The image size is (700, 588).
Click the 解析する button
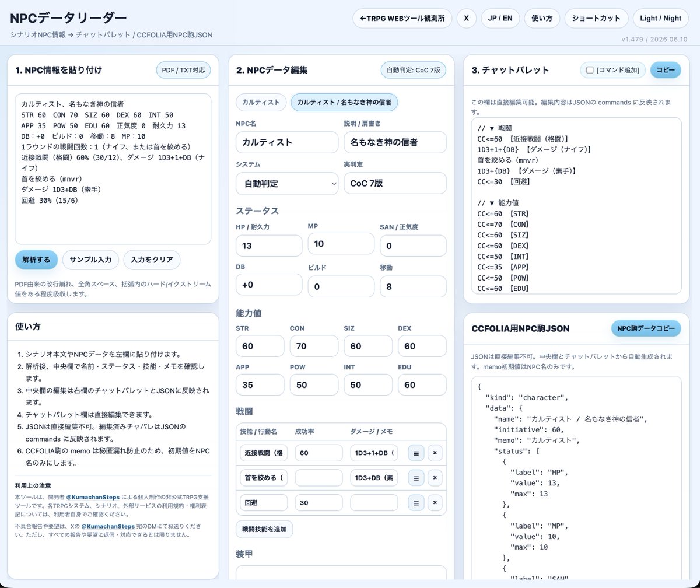click(x=36, y=260)
